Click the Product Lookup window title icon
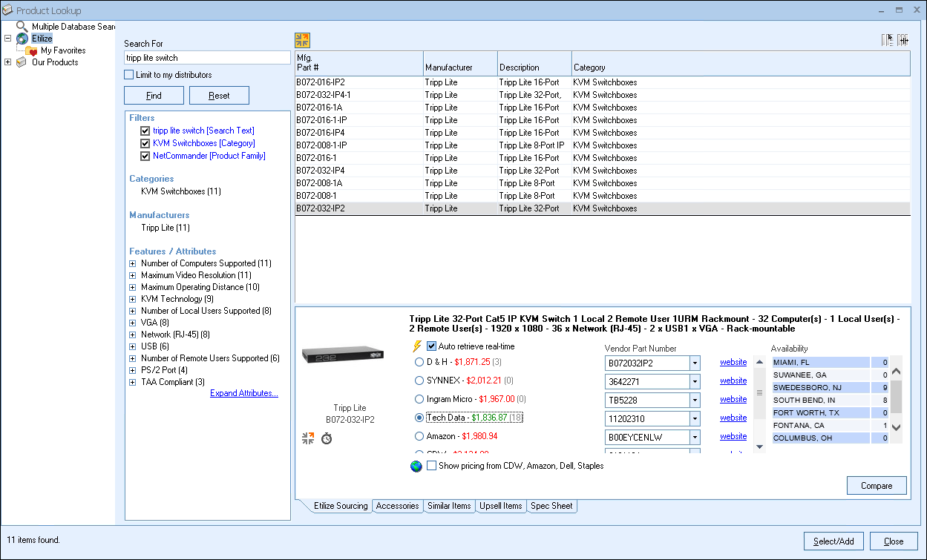This screenshot has height=560, width=927. click(7, 10)
